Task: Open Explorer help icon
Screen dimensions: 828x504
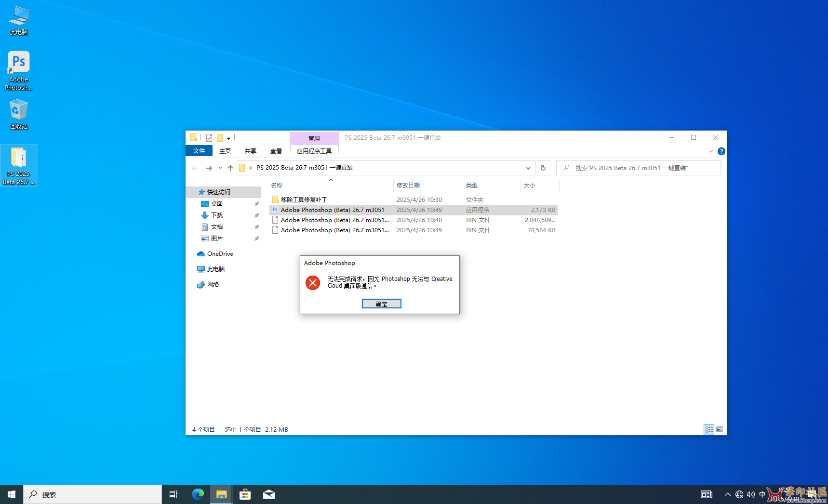Action: point(721,151)
